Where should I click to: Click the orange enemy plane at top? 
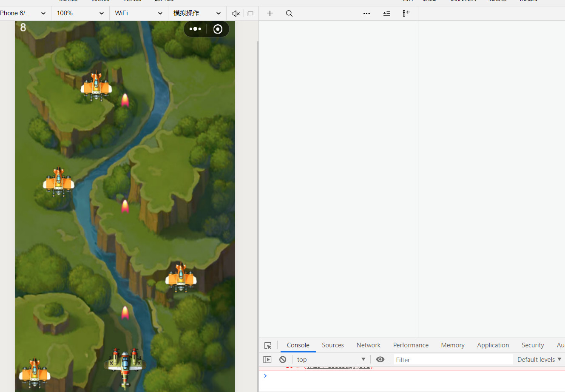coord(97,86)
